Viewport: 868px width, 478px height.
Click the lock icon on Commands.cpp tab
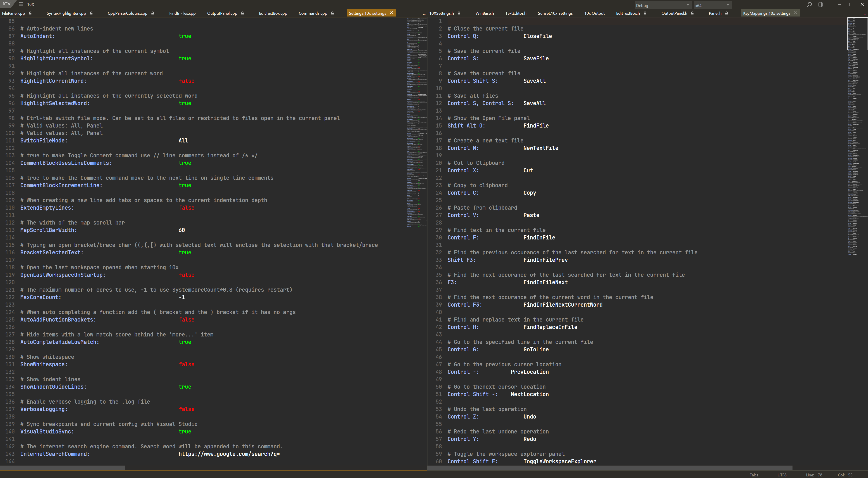point(332,13)
